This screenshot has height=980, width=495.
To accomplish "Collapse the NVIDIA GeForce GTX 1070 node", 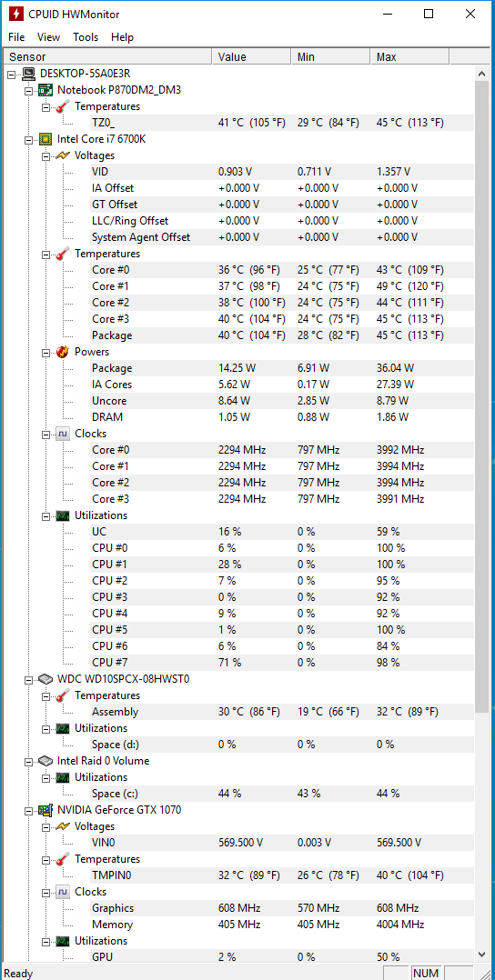I will click(x=28, y=811).
